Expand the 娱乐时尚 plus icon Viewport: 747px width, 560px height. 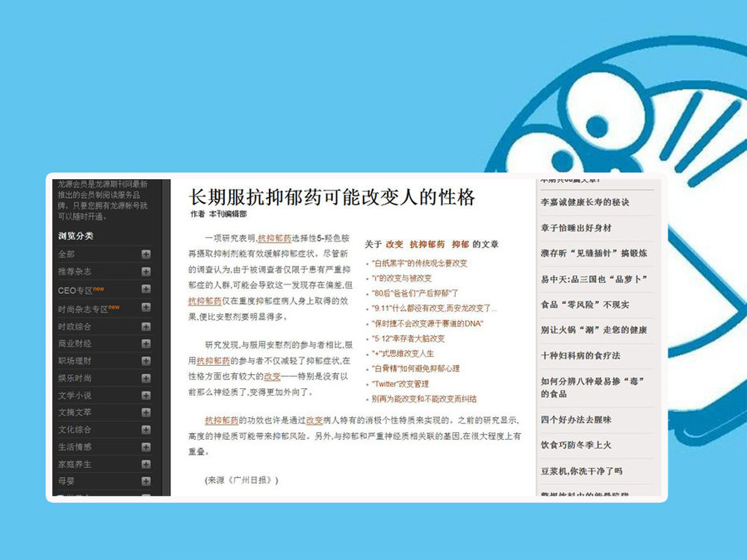click(x=146, y=378)
